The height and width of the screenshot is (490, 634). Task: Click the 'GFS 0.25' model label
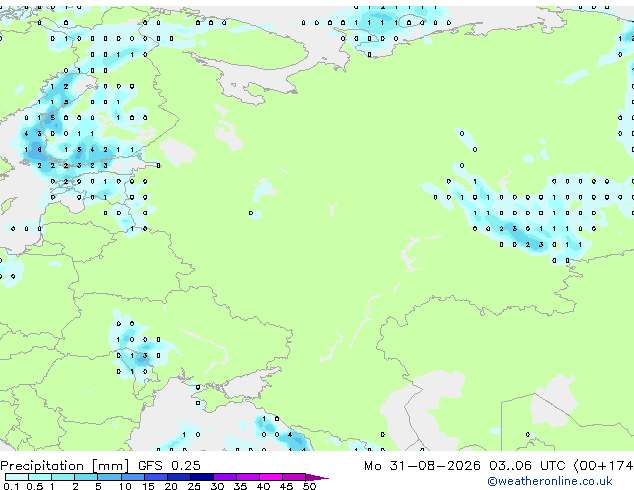coord(169,466)
